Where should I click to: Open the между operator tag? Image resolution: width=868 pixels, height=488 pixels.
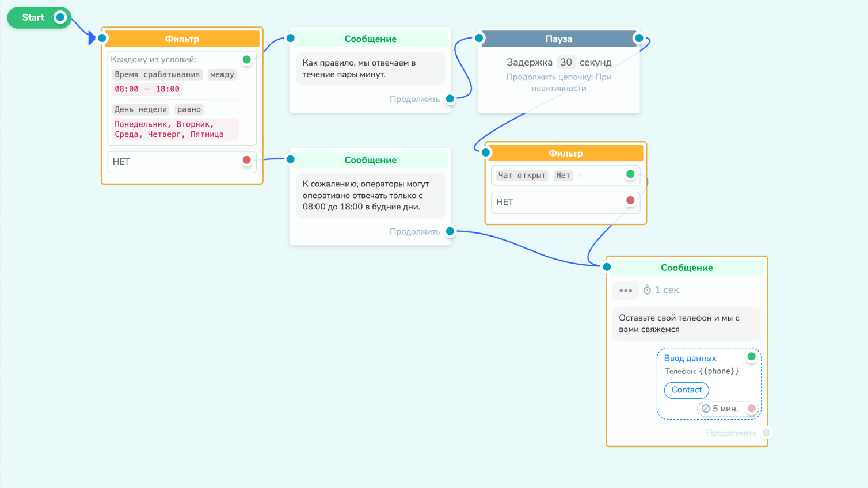(x=222, y=74)
